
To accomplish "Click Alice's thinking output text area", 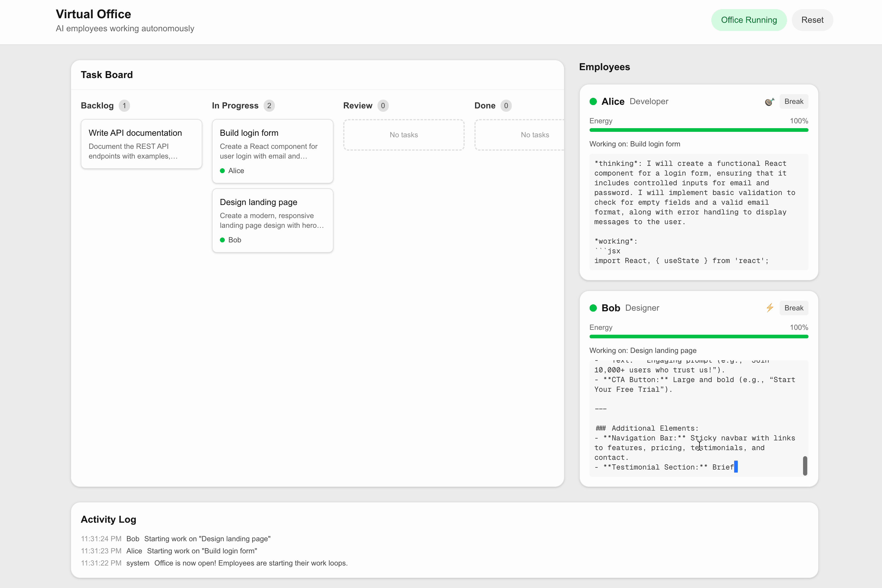I will tap(699, 212).
